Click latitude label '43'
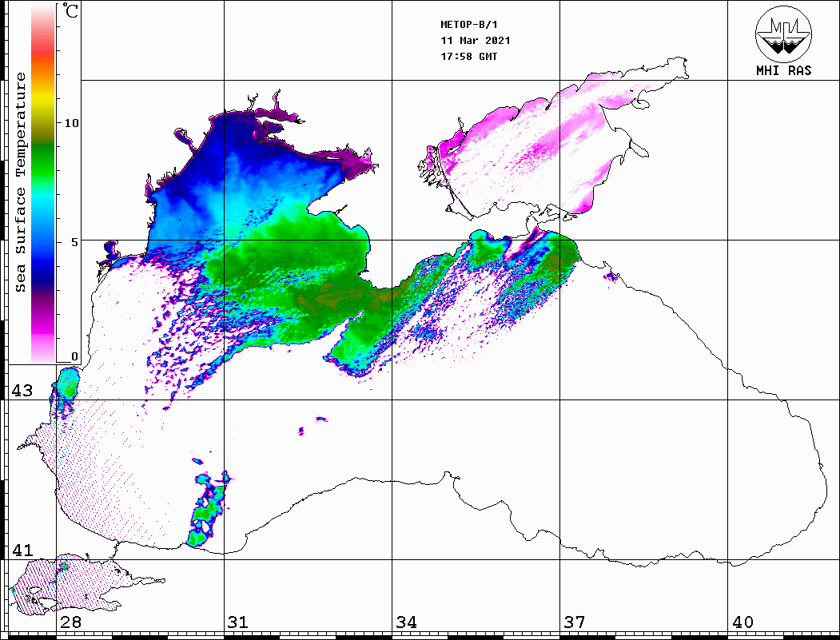The width and height of the screenshot is (840, 640). tap(22, 391)
